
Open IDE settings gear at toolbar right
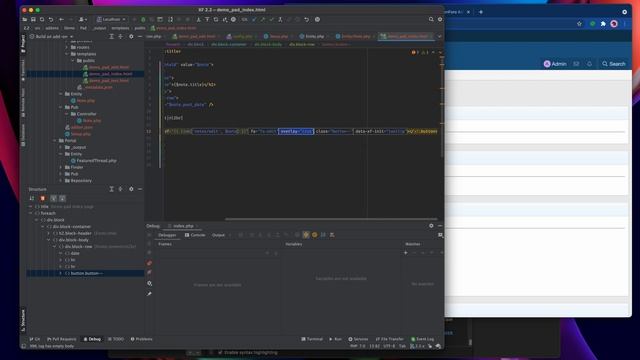[x=440, y=19]
